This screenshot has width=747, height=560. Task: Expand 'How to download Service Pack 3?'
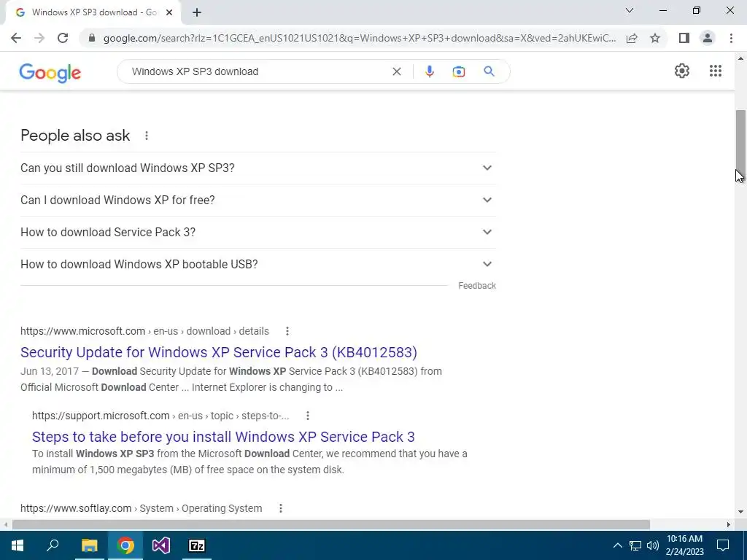click(x=258, y=232)
